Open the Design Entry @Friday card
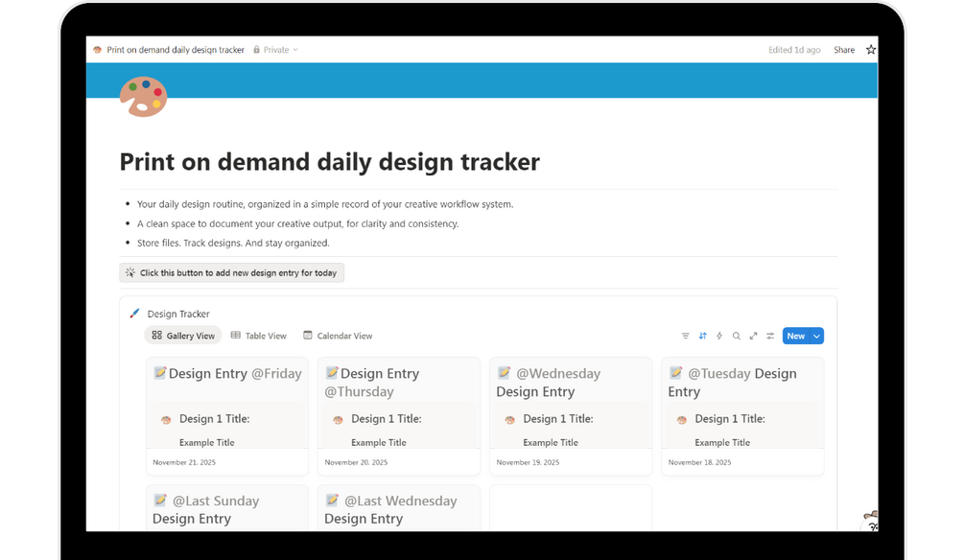The image size is (964, 560). [x=227, y=416]
